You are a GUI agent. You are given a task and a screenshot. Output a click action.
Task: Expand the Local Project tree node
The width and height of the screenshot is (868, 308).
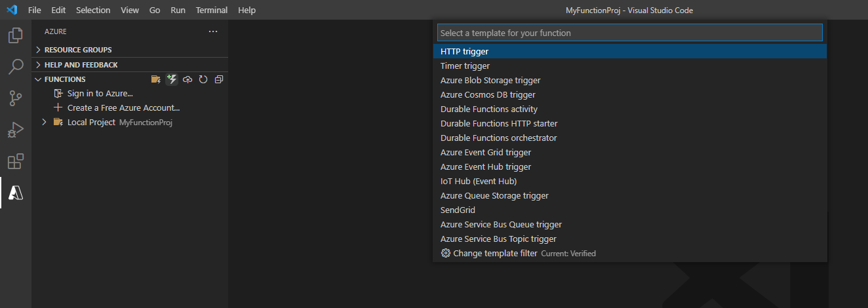[44, 123]
